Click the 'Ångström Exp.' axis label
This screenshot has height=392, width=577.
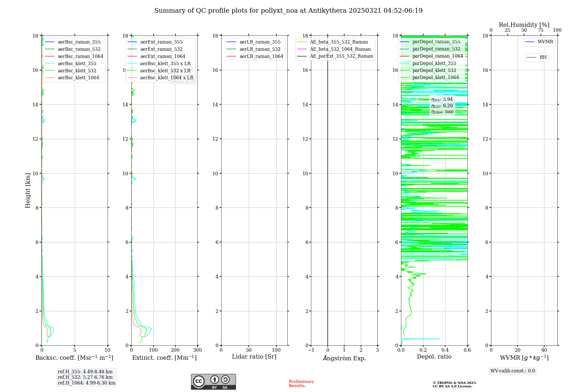[344, 358]
